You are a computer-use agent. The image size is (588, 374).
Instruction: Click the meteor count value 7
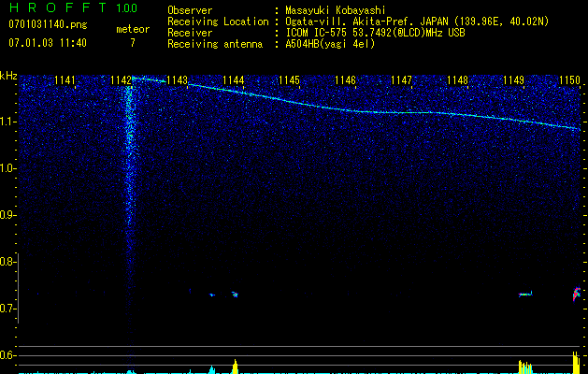tap(133, 43)
